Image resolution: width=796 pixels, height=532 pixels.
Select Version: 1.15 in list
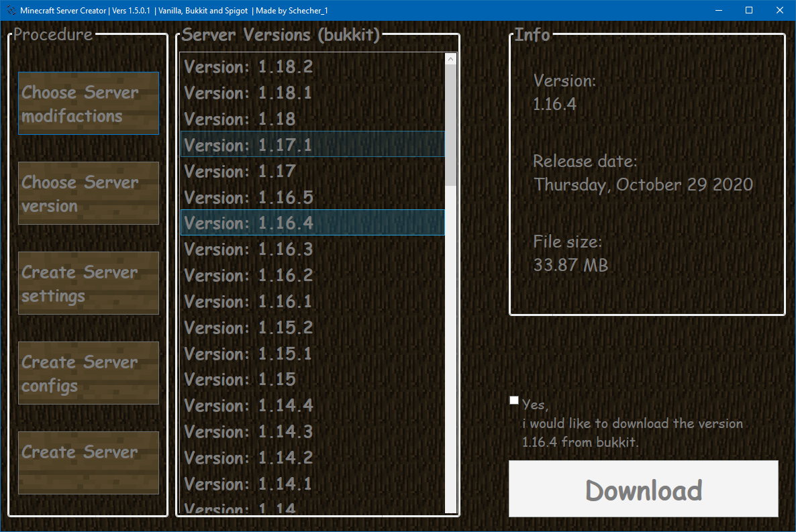[x=313, y=379]
